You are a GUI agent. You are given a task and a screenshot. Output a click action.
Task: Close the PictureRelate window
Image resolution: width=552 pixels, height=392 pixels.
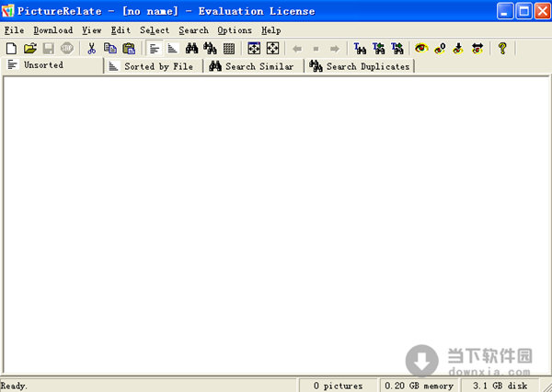tap(543, 11)
